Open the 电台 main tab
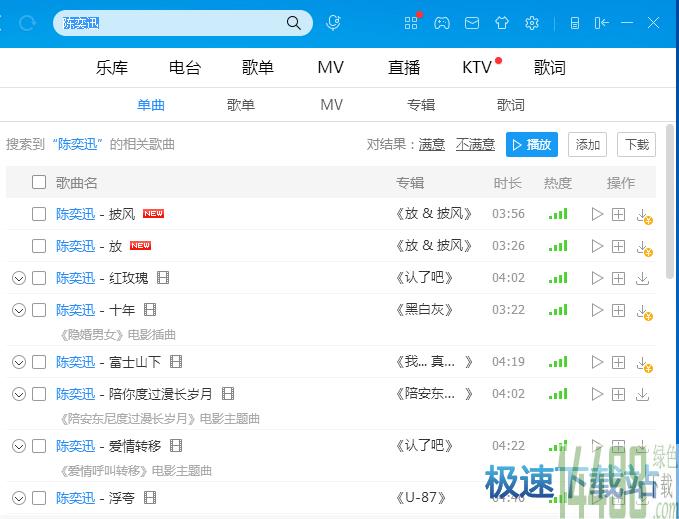 pyautogui.click(x=185, y=68)
